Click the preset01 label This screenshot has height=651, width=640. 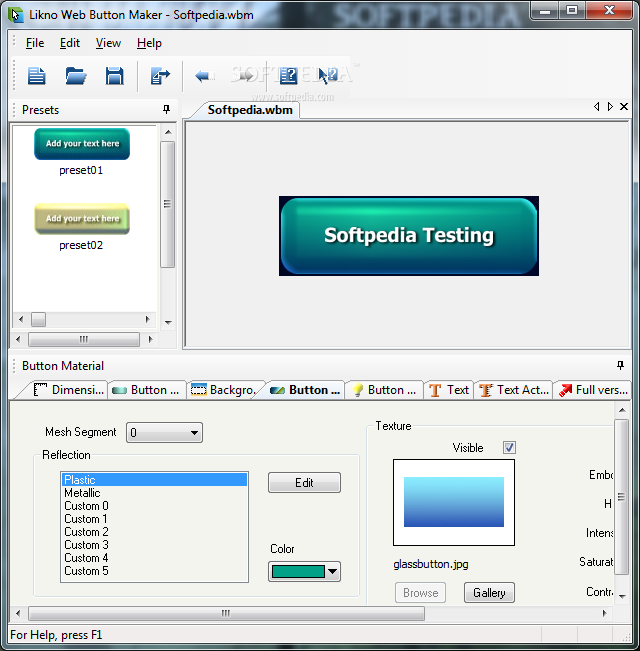coord(81,170)
